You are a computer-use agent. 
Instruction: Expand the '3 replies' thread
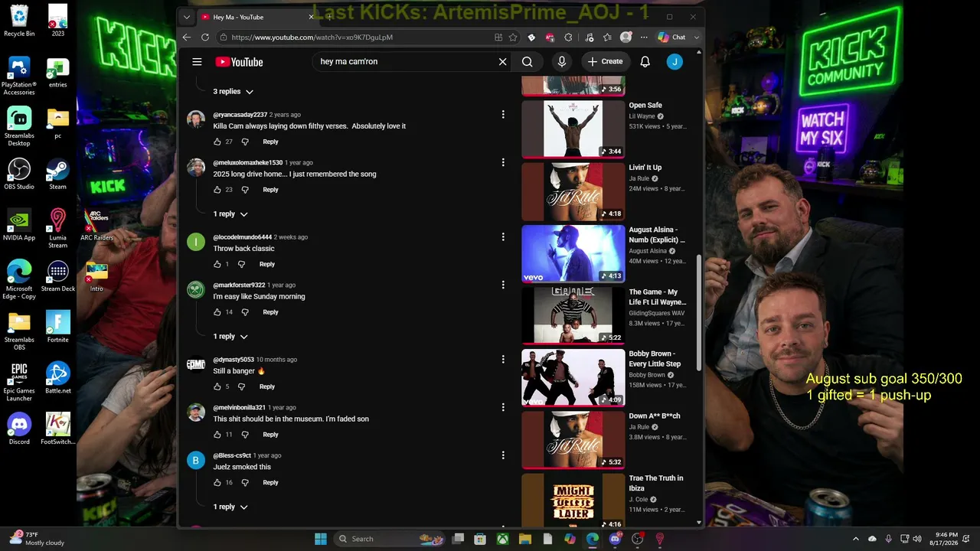233,91
